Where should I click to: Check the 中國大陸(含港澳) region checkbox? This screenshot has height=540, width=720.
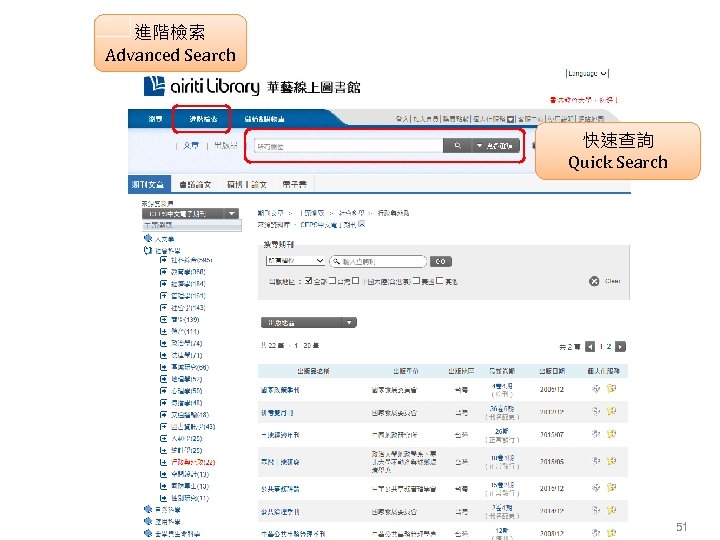pyautogui.click(x=355, y=281)
